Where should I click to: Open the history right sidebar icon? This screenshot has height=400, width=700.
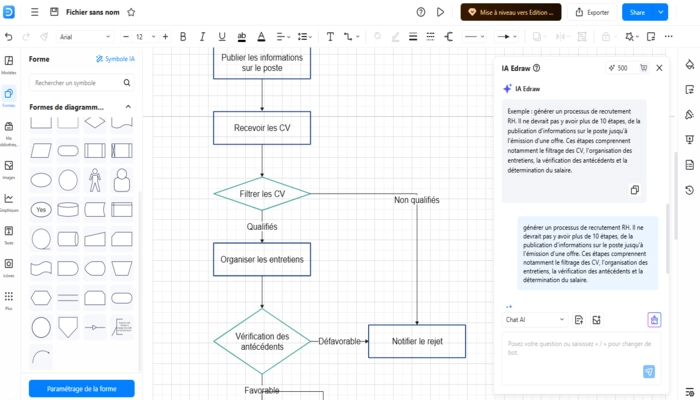point(689,191)
